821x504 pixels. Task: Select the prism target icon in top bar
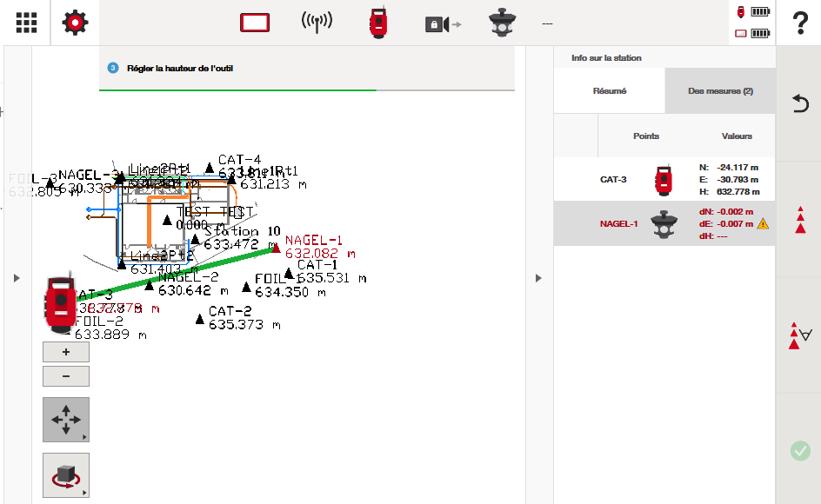pyautogui.click(x=501, y=23)
